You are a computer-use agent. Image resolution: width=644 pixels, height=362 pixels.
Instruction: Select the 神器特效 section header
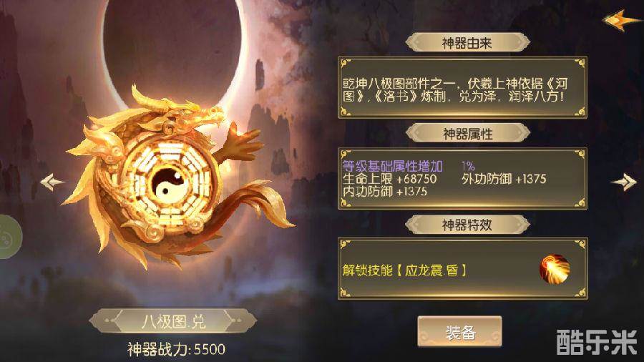click(x=467, y=225)
